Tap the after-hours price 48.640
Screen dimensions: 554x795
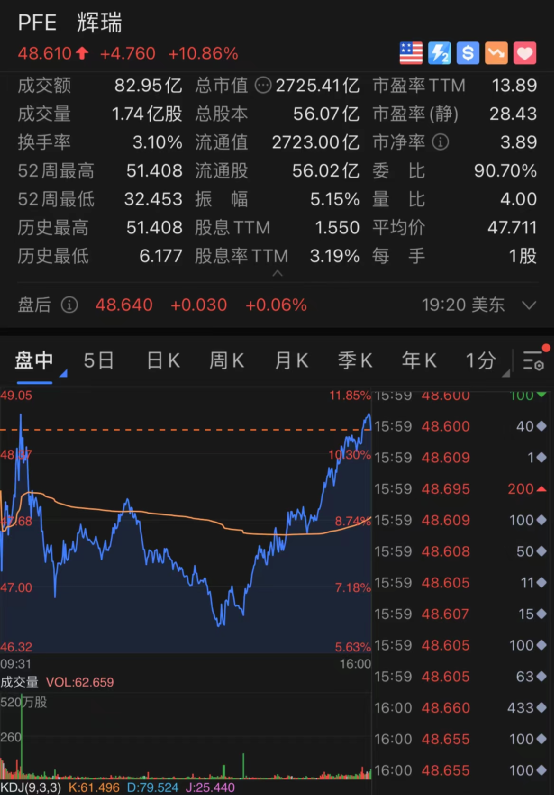124,305
